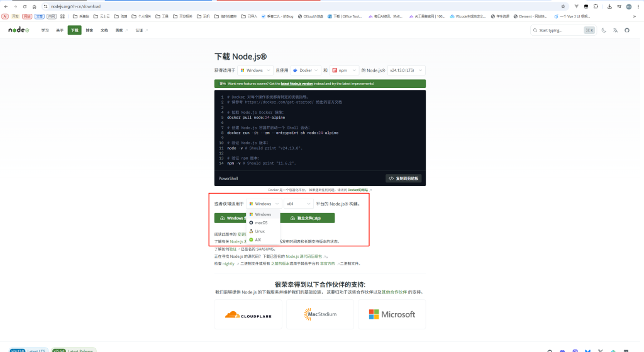644x352 pixels.
Task: Open the 工具 bookmark folder
Action: (x=162, y=16)
